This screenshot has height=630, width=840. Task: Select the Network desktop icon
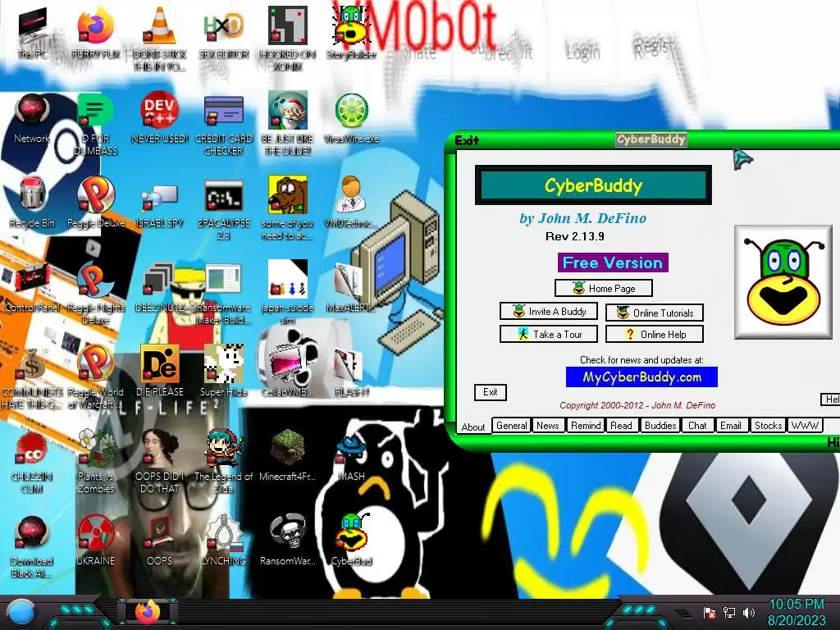coord(32,118)
